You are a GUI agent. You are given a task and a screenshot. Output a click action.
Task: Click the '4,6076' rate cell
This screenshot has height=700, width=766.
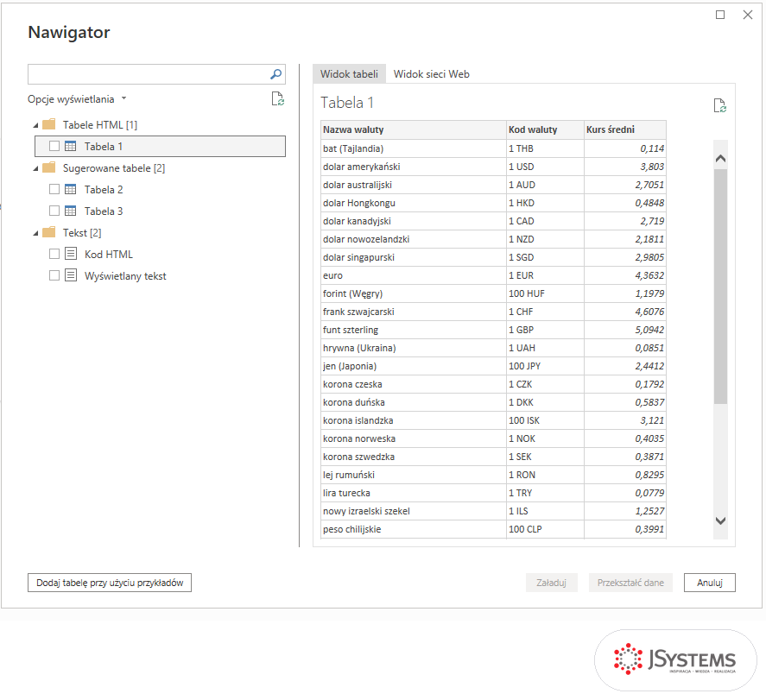click(625, 312)
